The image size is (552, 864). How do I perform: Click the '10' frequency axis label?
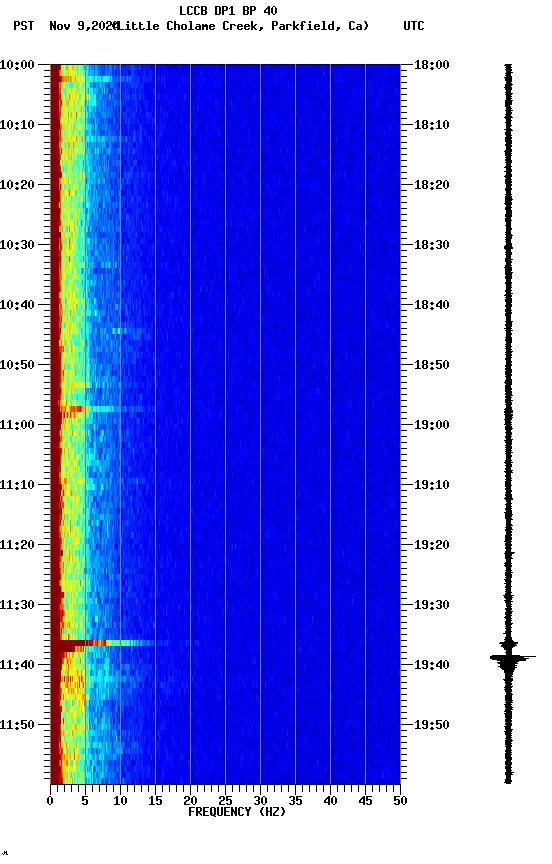120,801
